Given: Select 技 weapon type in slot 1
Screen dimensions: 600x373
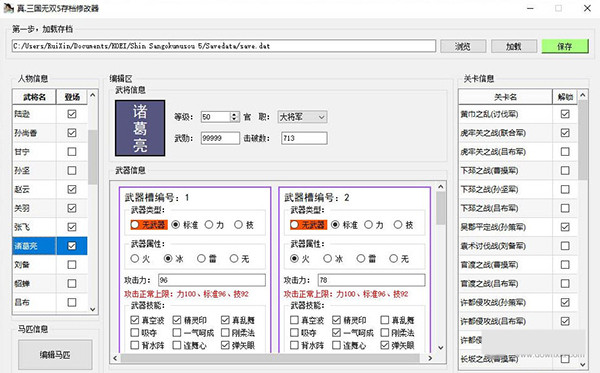Looking at the screenshot, I should click(238, 225).
